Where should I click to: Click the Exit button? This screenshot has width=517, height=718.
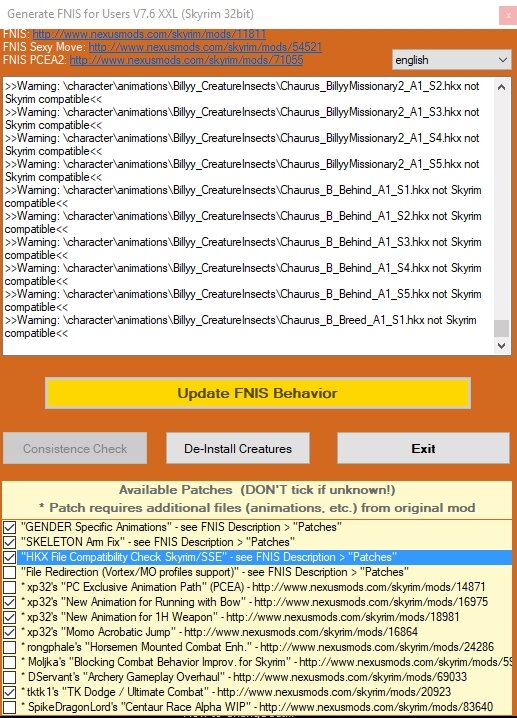pyautogui.click(x=423, y=448)
